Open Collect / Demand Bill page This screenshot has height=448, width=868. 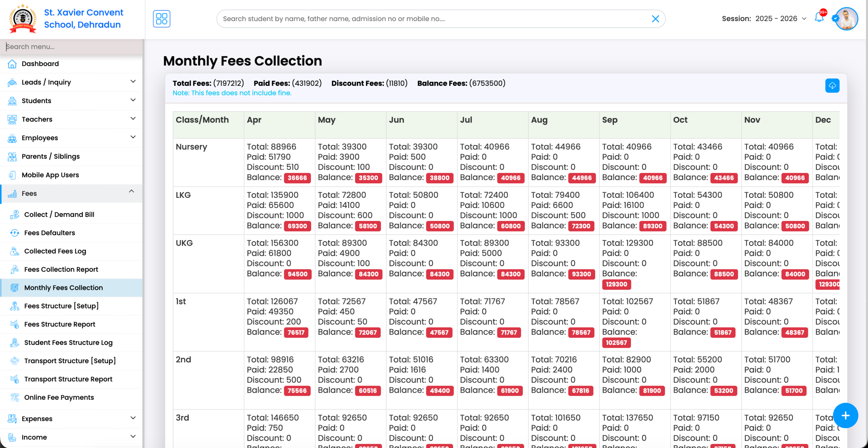click(x=59, y=214)
